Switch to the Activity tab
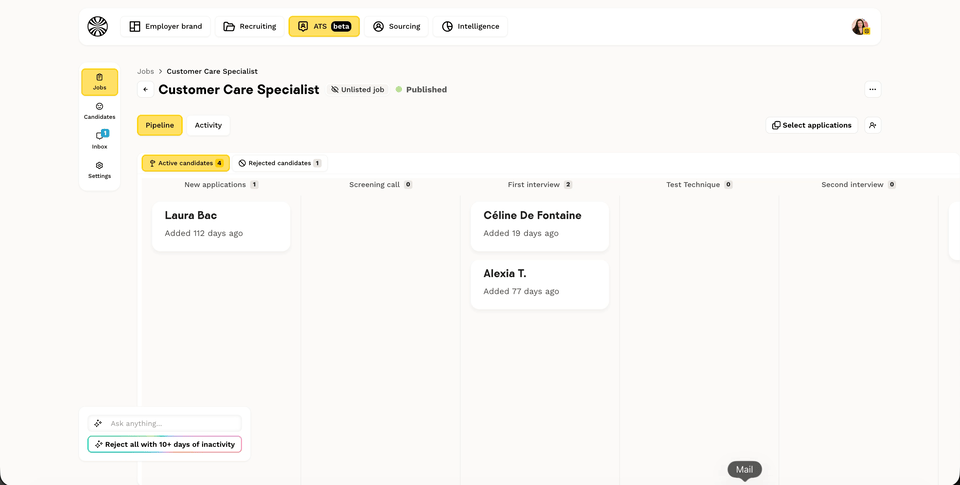The image size is (960, 485). (208, 125)
